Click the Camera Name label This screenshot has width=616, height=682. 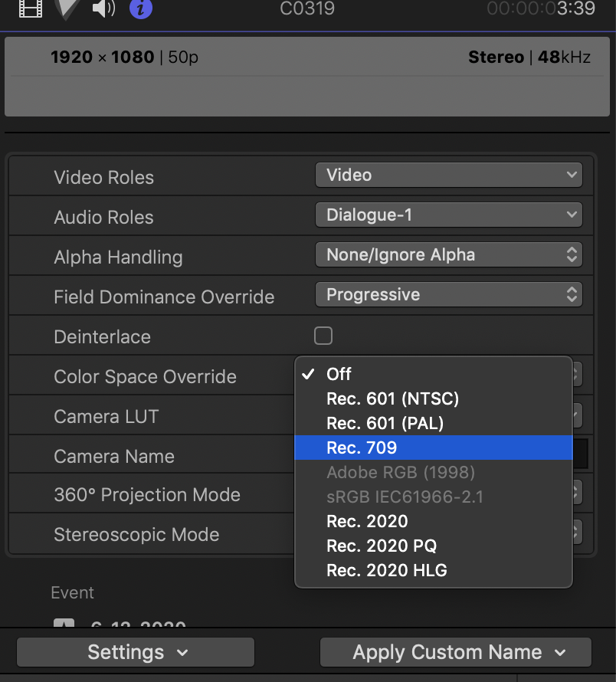114,457
